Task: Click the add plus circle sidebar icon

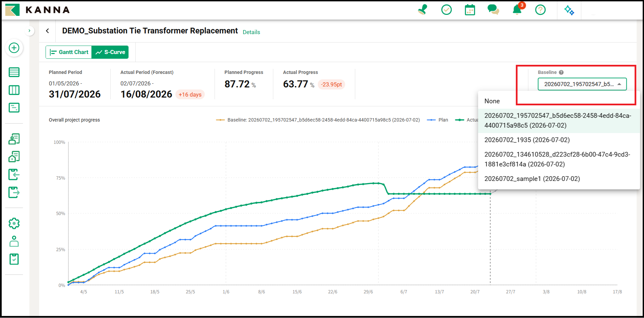Action: pyautogui.click(x=14, y=48)
